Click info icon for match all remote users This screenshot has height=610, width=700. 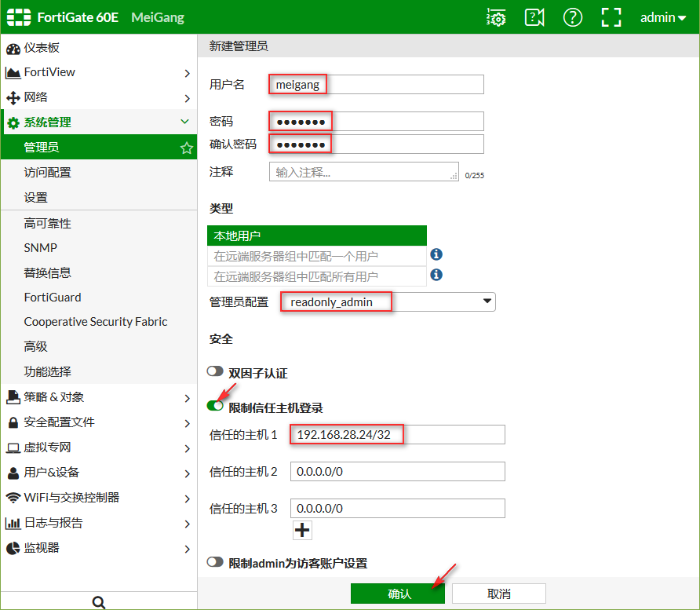click(436, 275)
